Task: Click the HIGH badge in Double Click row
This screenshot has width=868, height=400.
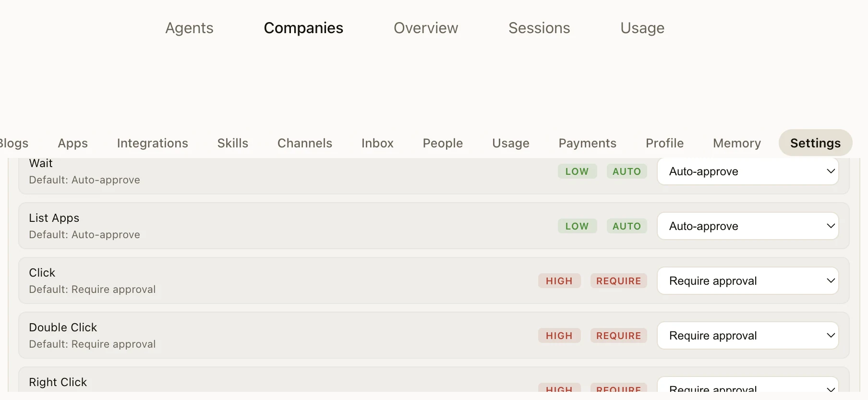Action: click(x=559, y=336)
